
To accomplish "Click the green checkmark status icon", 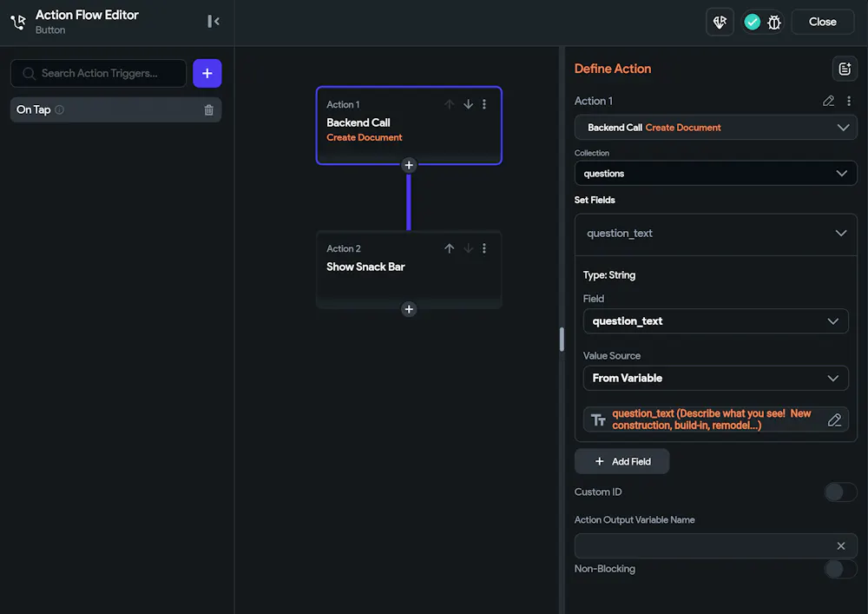I will (753, 23).
